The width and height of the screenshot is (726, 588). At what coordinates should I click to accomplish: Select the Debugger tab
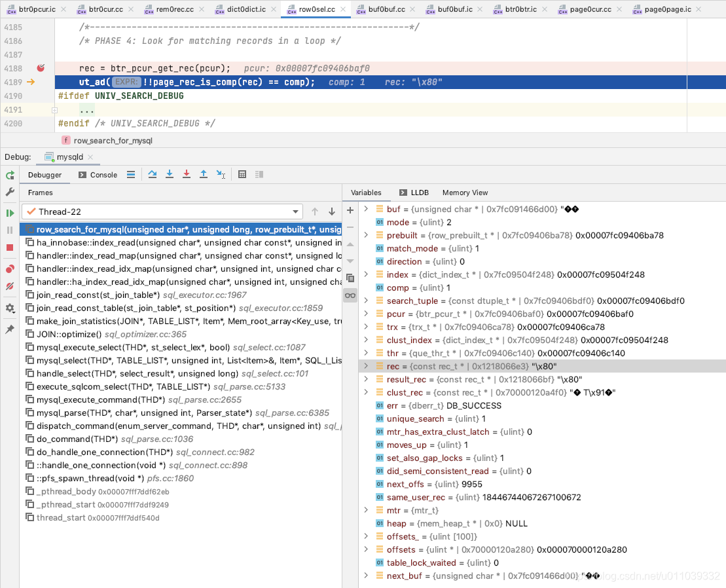coord(45,175)
